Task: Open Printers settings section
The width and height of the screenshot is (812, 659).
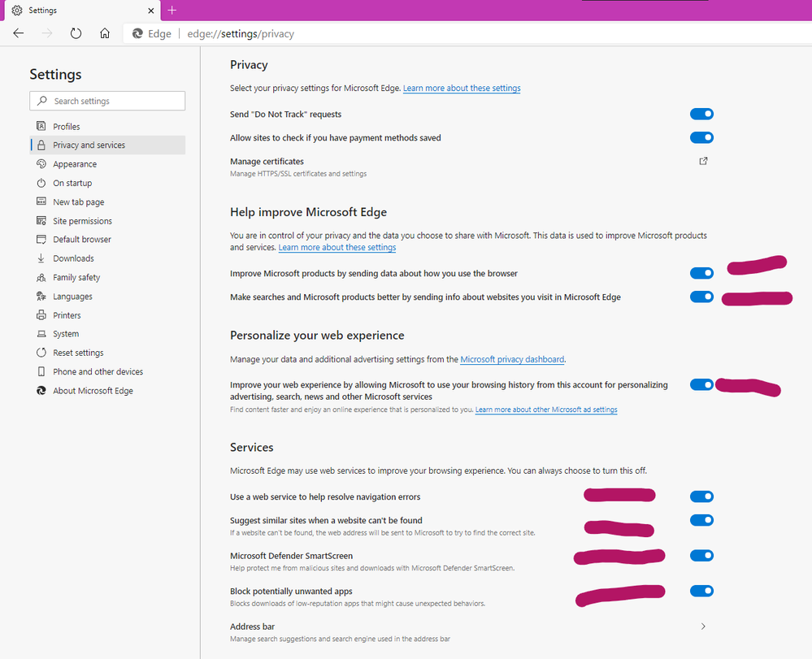Action: pyautogui.click(x=108, y=314)
